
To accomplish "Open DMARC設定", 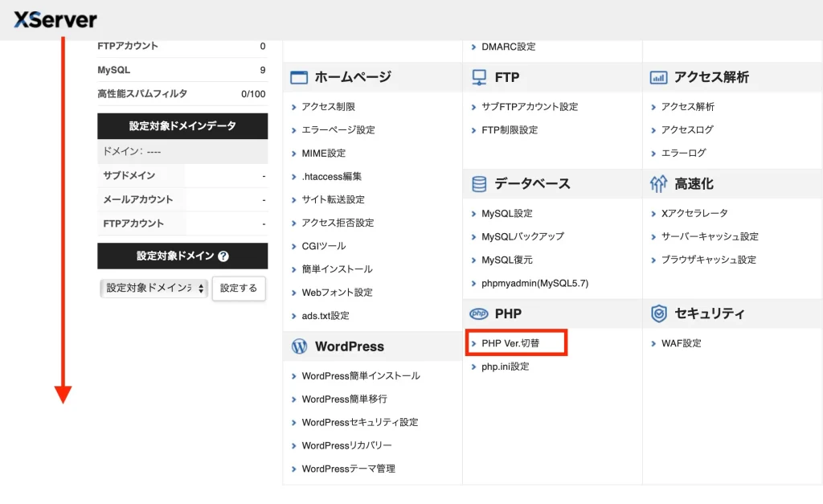I will (509, 47).
